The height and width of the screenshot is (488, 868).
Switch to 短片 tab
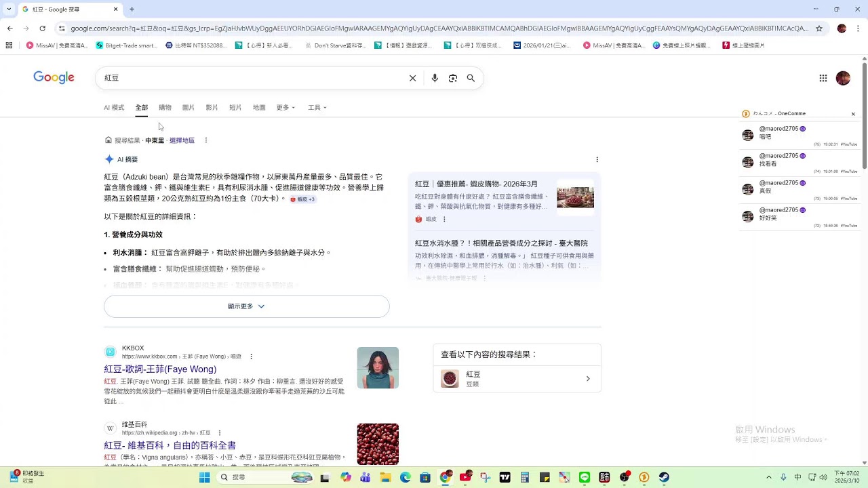pyautogui.click(x=235, y=108)
